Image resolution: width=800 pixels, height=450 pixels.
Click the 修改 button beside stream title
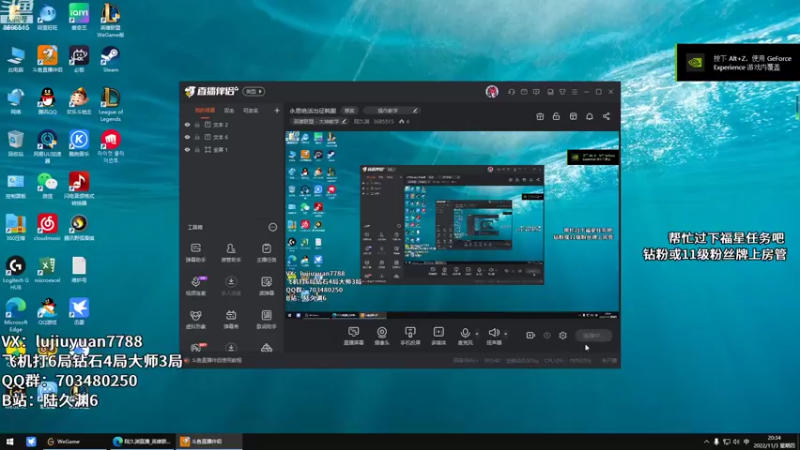pyautogui.click(x=349, y=110)
